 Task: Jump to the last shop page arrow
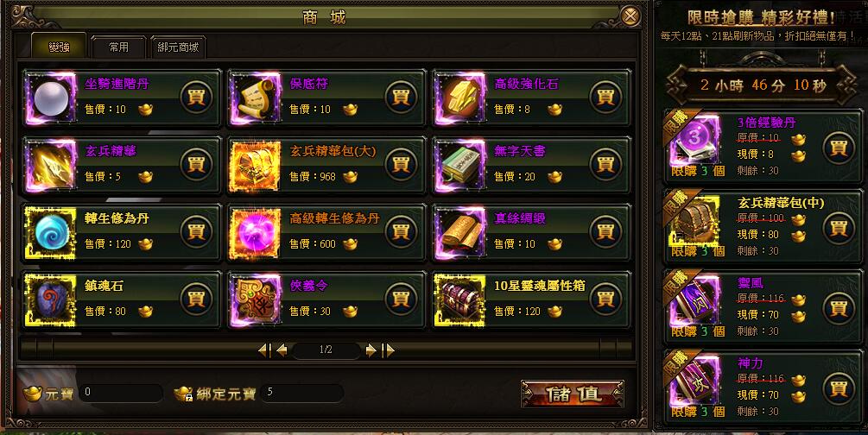pos(389,350)
